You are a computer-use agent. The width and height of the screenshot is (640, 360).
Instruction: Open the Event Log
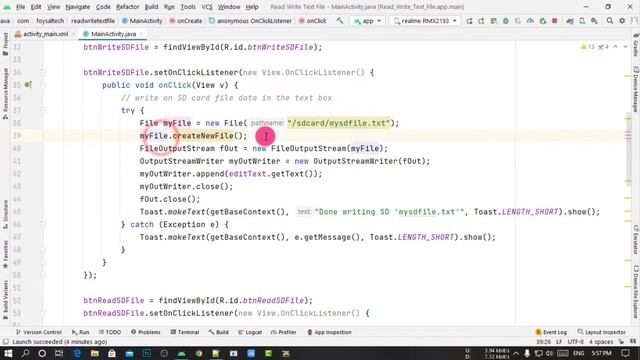[x=551, y=332]
